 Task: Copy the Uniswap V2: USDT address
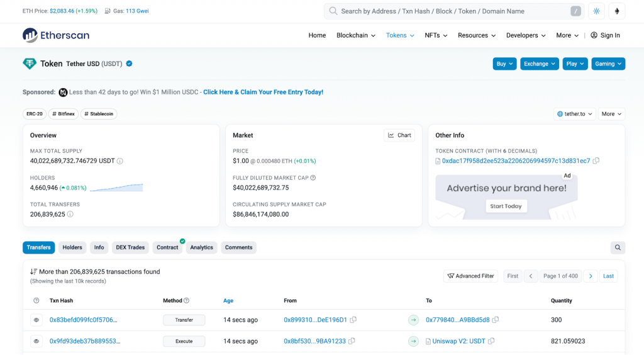point(491,341)
